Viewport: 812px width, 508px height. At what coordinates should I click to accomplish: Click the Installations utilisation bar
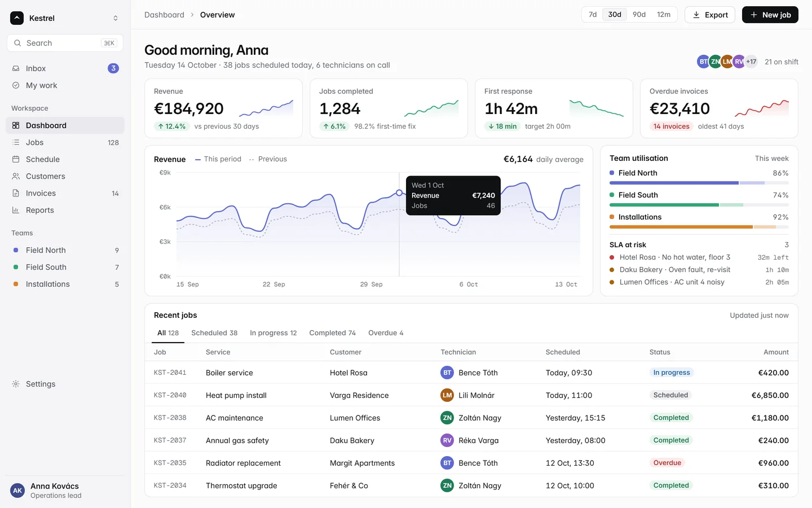(x=699, y=227)
